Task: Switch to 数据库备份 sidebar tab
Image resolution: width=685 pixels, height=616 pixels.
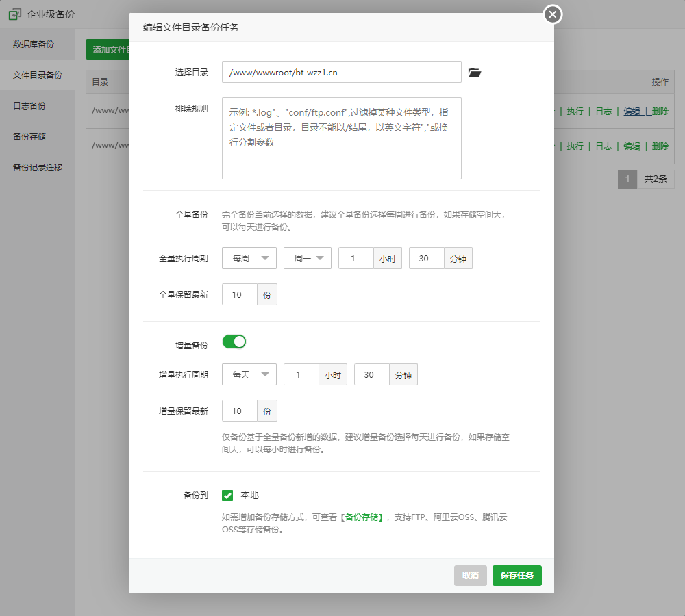Action: click(x=34, y=44)
